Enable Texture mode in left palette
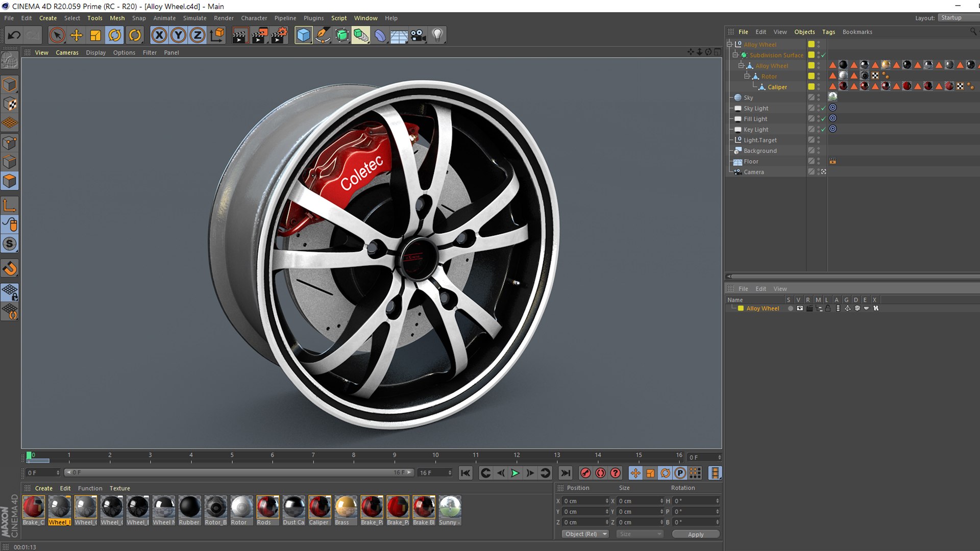This screenshot has width=980, height=551. [x=10, y=104]
